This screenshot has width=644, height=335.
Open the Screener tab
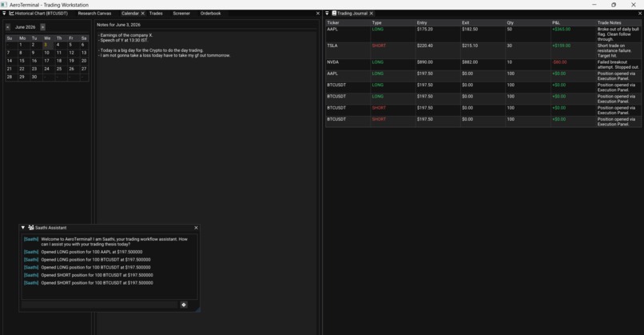coord(181,13)
